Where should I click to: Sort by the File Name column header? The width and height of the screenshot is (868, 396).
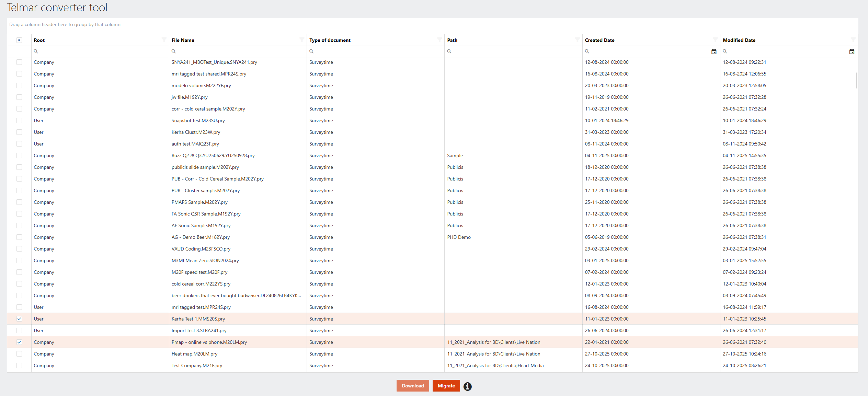click(183, 40)
